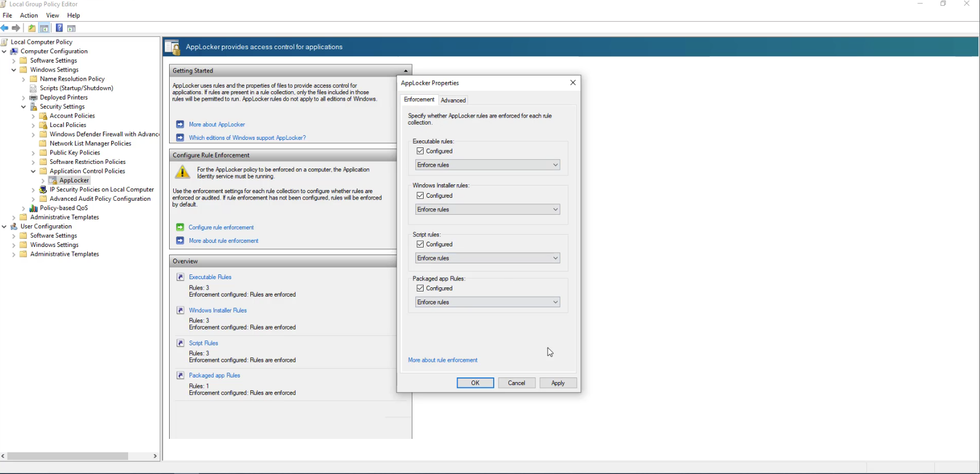Viewport: 980px width, 474px height.
Task: Open the Packaged app Rules enforcement dropdown
Action: [487, 302]
